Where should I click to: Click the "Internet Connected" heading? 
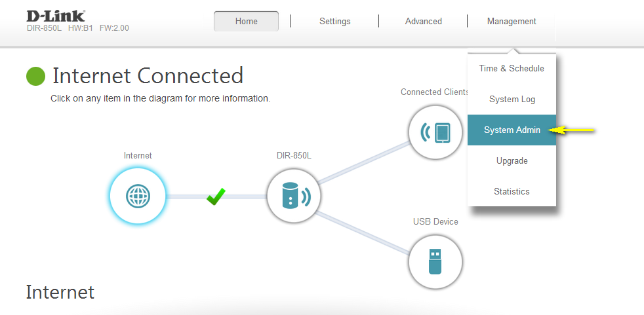coord(148,76)
